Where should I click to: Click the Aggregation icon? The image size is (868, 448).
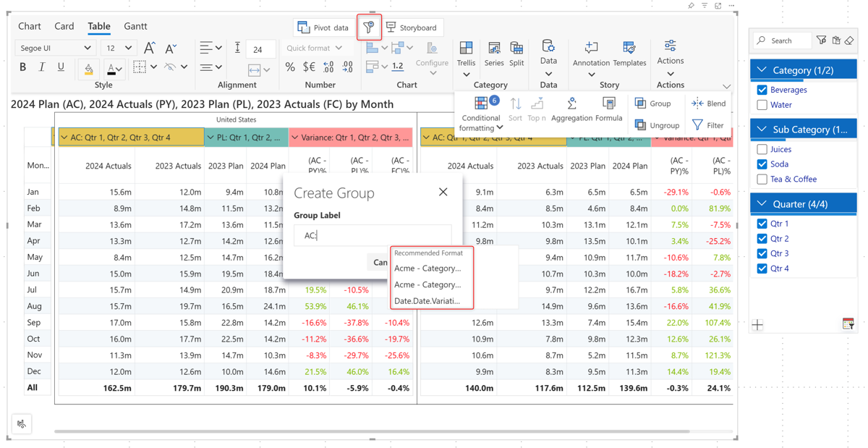(x=571, y=104)
